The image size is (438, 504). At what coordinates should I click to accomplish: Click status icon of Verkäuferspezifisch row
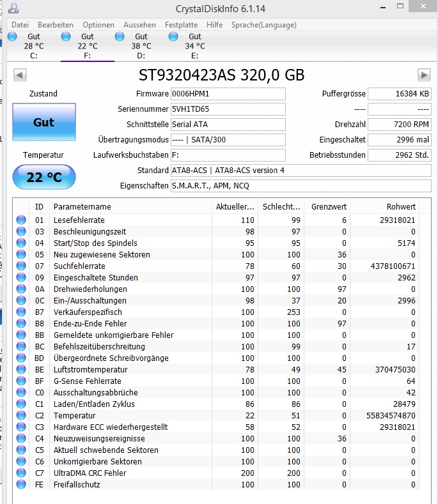point(21,312)
